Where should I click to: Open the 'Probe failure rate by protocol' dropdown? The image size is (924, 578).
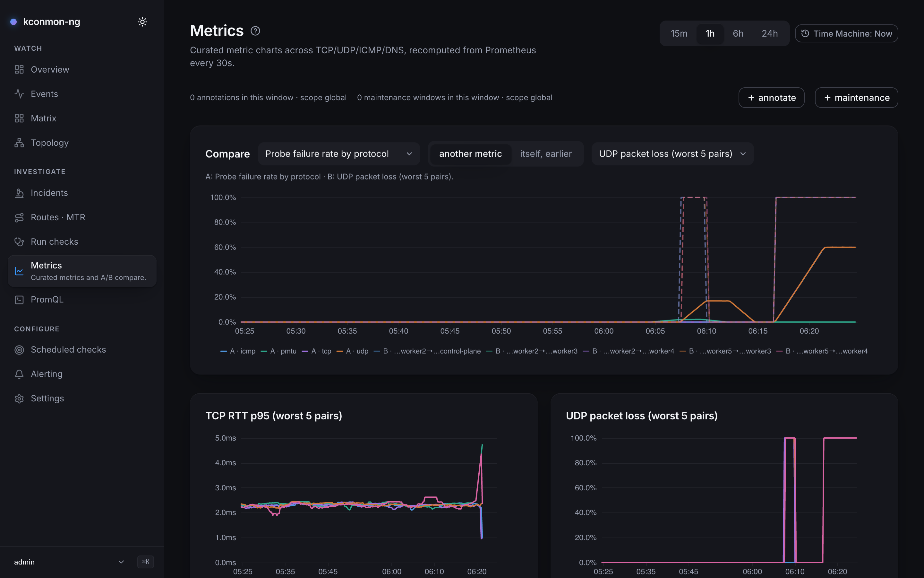click(339, 154)
